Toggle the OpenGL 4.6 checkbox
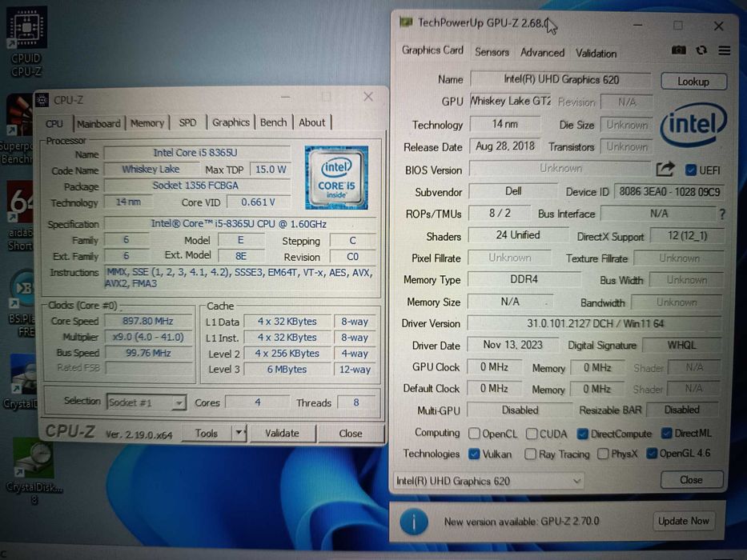This screenshot has height=560, width=747. pos(652,453)
